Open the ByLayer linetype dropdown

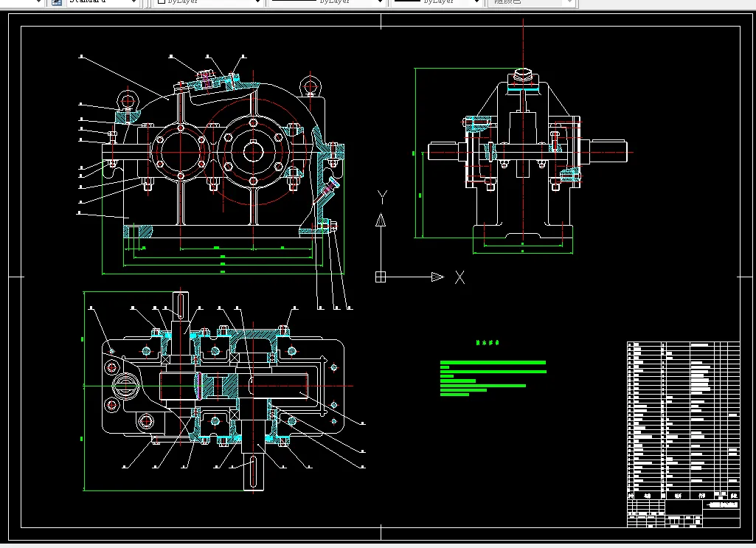point(326,2)
